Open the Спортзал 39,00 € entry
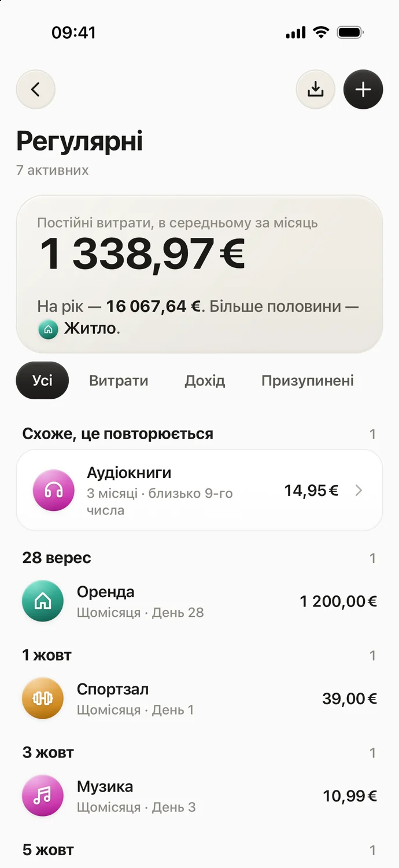The width and height of the screenshot is (399, 868). pyautogui.click(x=199, y=698)
